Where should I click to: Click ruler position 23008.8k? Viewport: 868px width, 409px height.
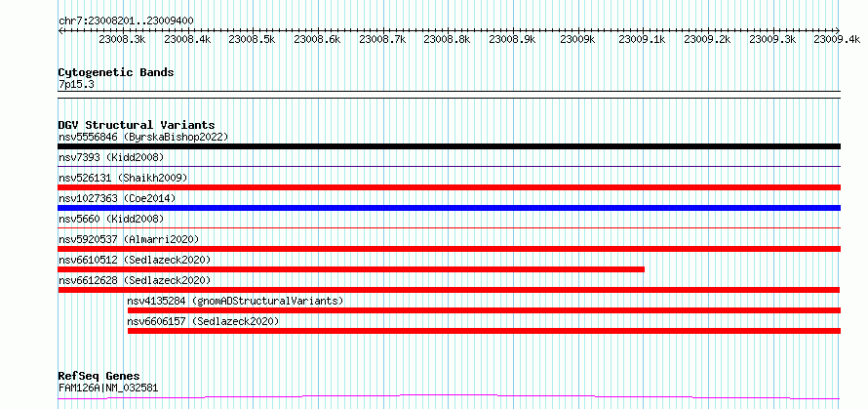[448, 39]
